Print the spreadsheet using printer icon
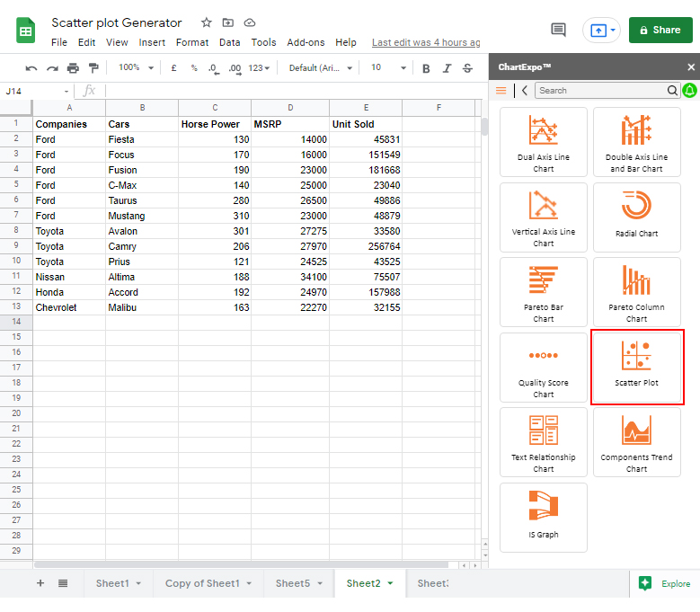 pos(73,68)
